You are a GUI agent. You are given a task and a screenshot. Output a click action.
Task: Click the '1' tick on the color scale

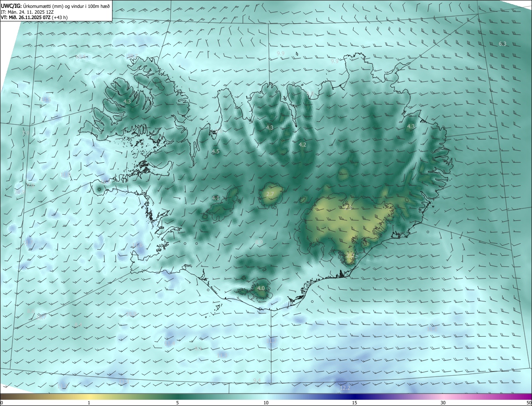click(x=89, y=403)
